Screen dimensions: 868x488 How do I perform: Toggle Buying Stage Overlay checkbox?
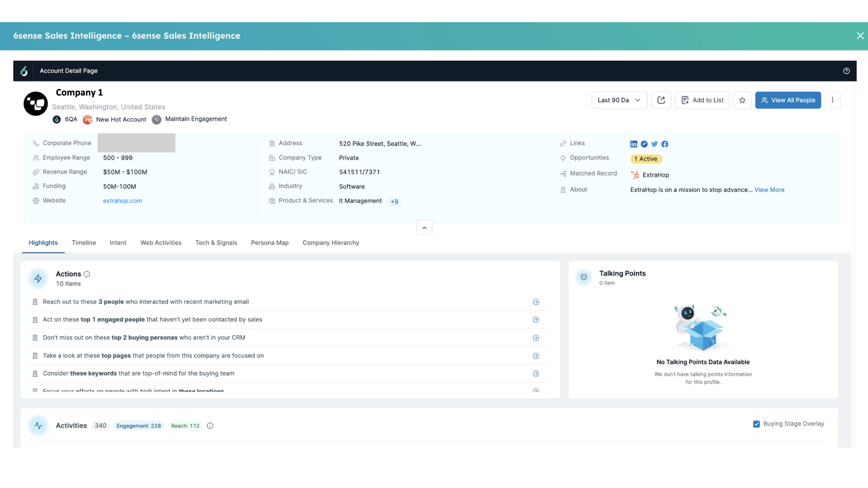coord(756,424)
